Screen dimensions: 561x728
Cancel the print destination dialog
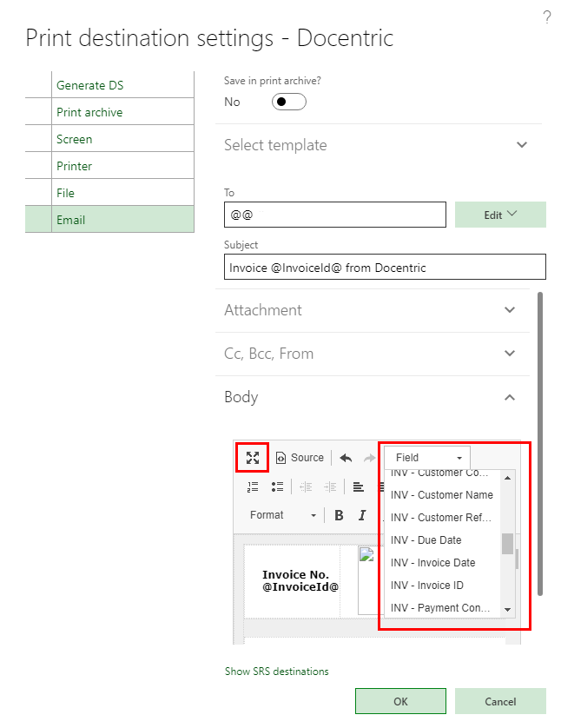[500, 702]
